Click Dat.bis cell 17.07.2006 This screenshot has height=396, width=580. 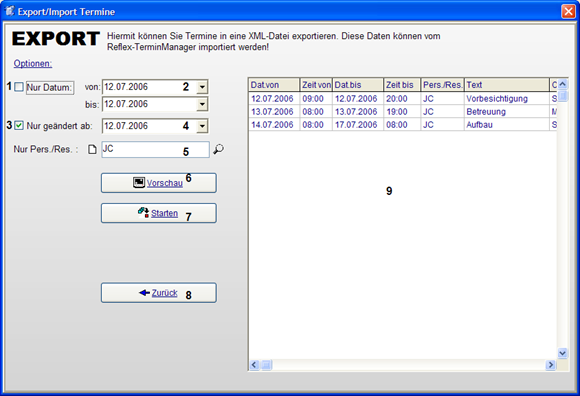click(x=358, y=125)
